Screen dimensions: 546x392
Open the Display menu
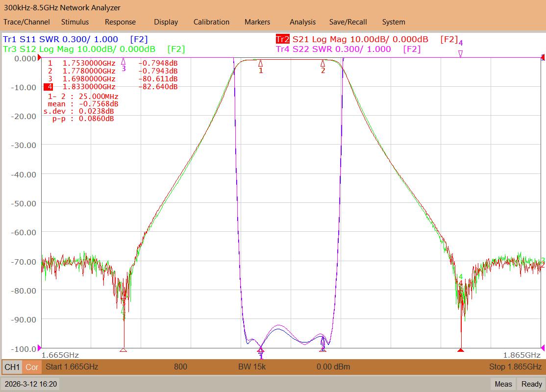point(166,22)
